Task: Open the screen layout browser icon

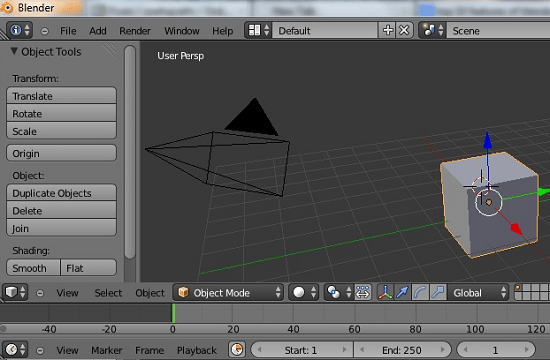Action: coord(259,30)
